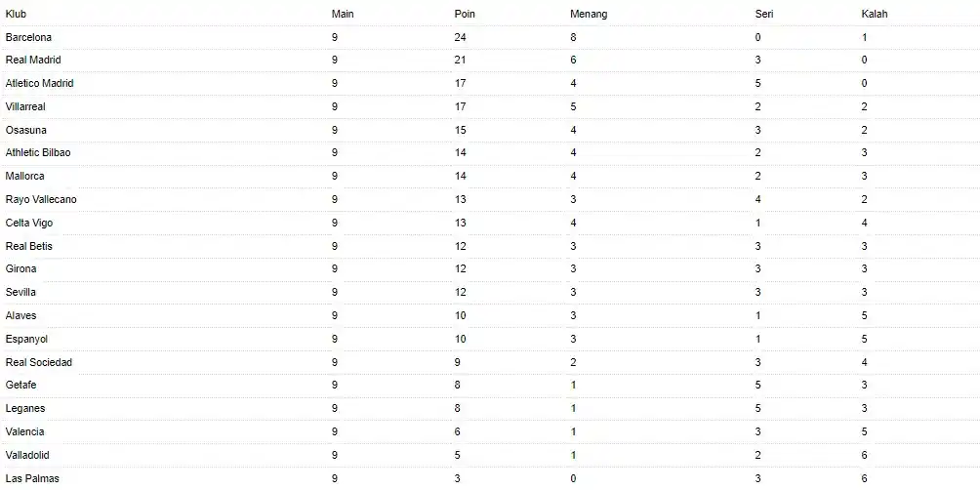Click Atletico Madrid in the table
The width and height of the screenshot is (980, 490).
tap(40, 84)
